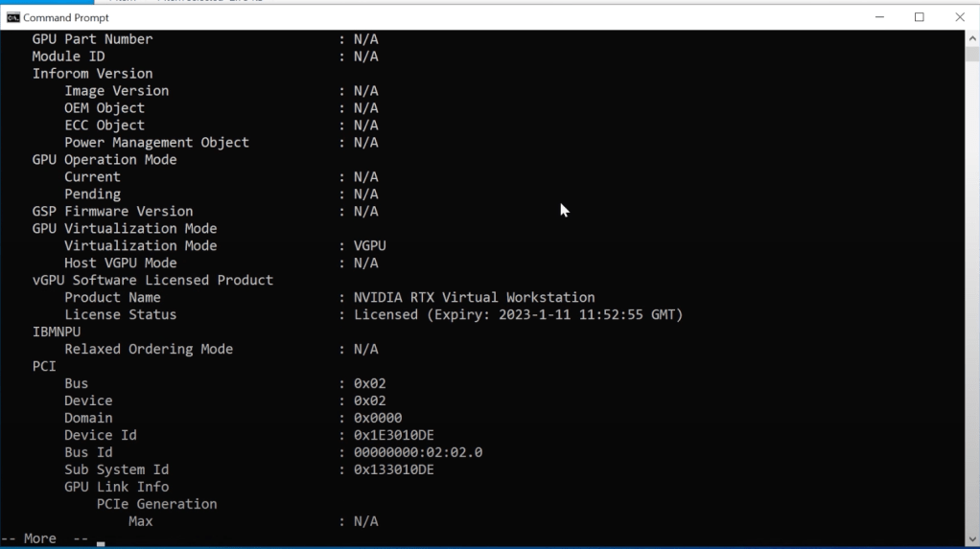Click the scrollbar down arrow
The width and height of the screenshot is (980, 549).
tap(971, 538)
